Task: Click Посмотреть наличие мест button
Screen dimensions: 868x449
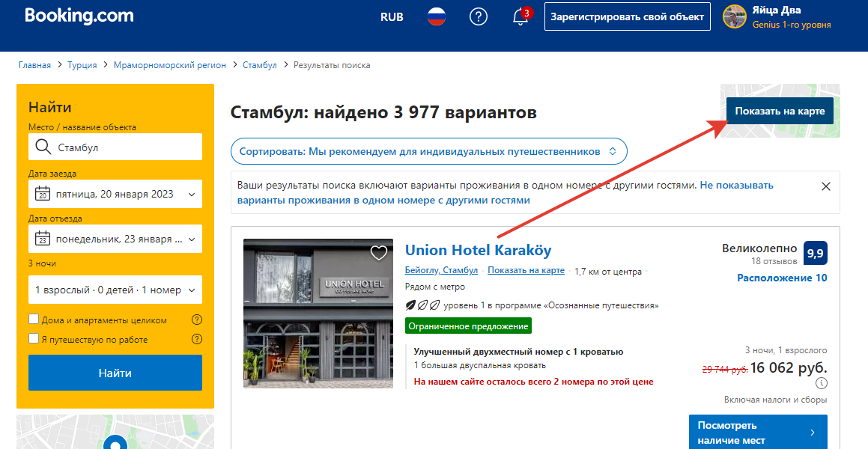Action: (758, 433)
